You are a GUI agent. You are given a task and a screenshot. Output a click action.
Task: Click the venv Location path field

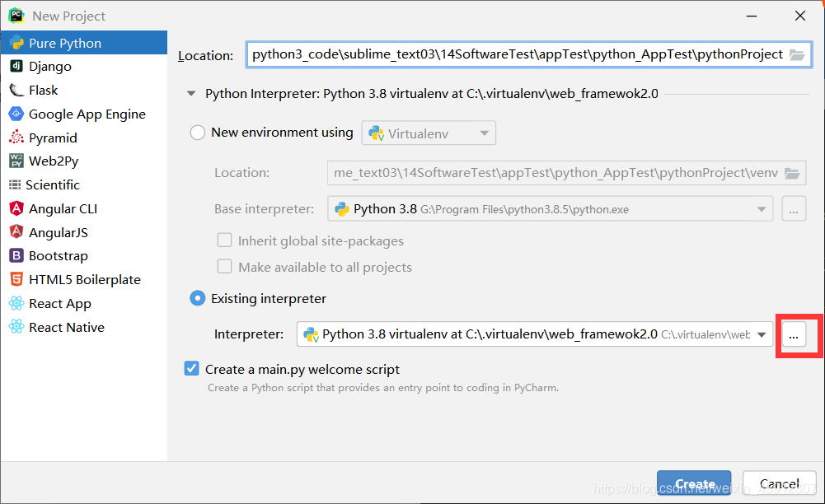[566, 173]
